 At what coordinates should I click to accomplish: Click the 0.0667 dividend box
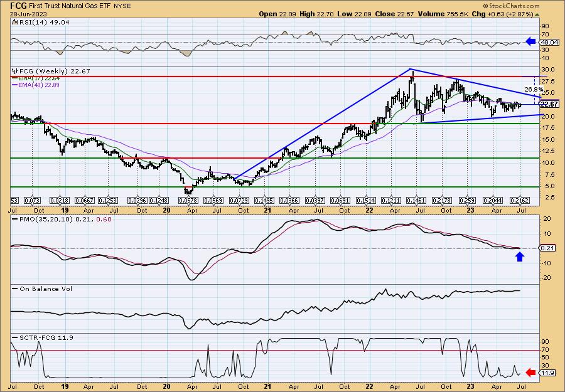click(84, 200)
